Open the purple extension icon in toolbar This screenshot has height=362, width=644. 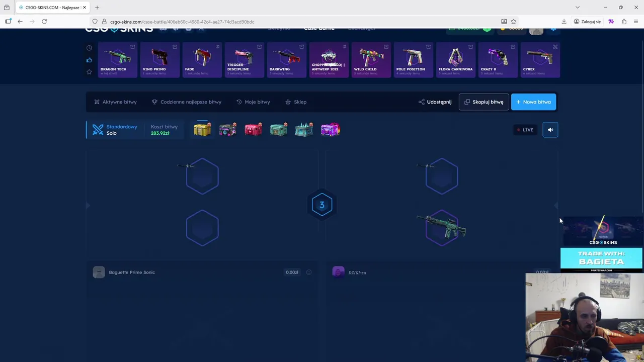(x=611, y=22)
